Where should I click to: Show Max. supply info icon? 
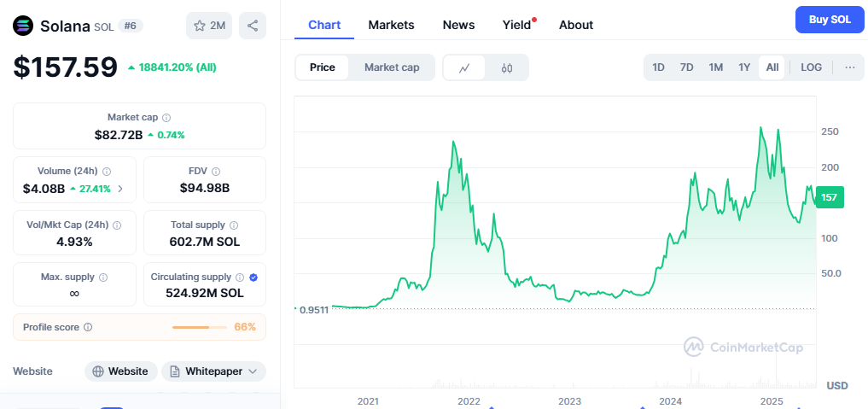[103, 278]
